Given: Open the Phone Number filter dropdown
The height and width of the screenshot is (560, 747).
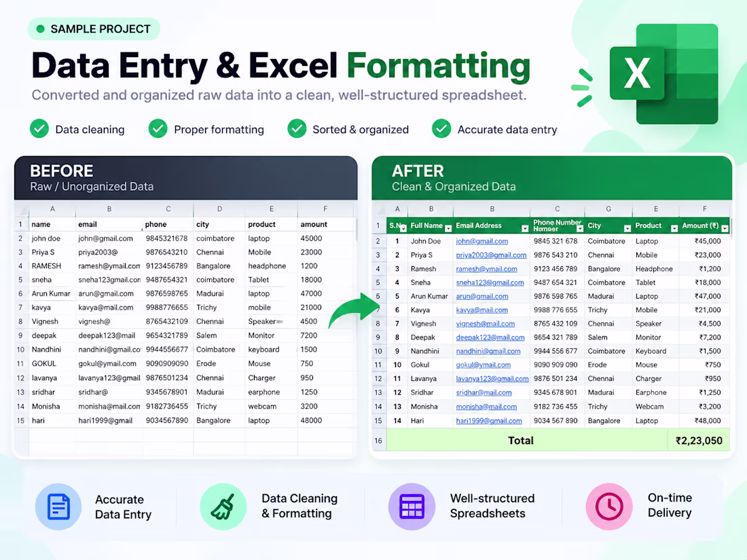Looking at the screenshot, I should (x=579, y=229).
